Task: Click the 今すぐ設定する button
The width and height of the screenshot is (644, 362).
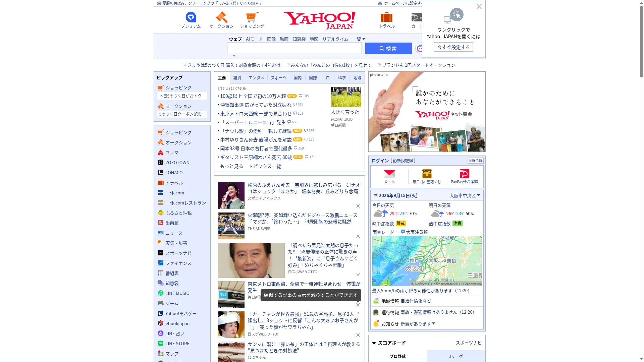Action: (x=453, y=47)
